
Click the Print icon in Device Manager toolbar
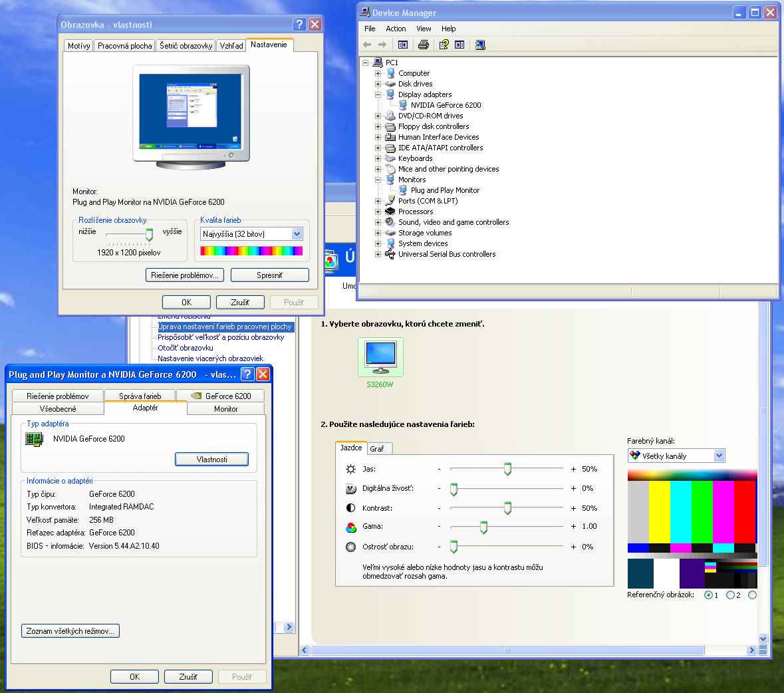(x=423, y=45)
